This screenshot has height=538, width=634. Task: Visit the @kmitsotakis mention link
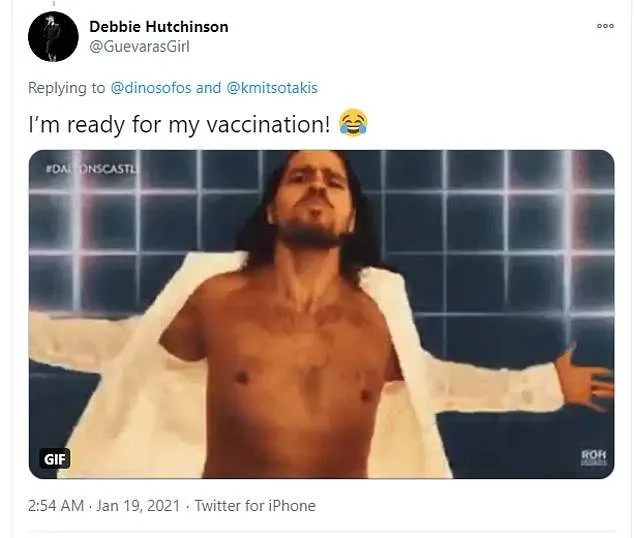click(272, 88)
